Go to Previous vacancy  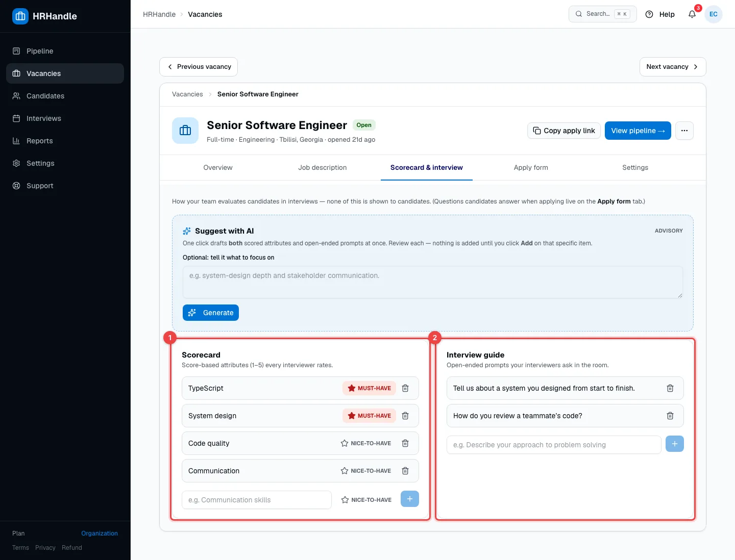(199, 67)
